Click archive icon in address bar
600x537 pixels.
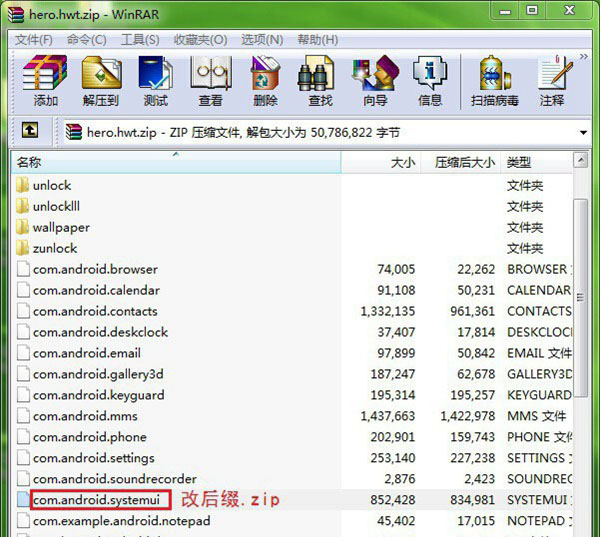pyautogui.click(x=73, y=132)
